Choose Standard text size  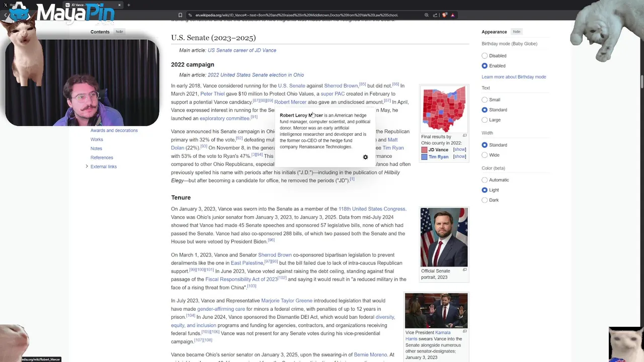tap(485, 110)
